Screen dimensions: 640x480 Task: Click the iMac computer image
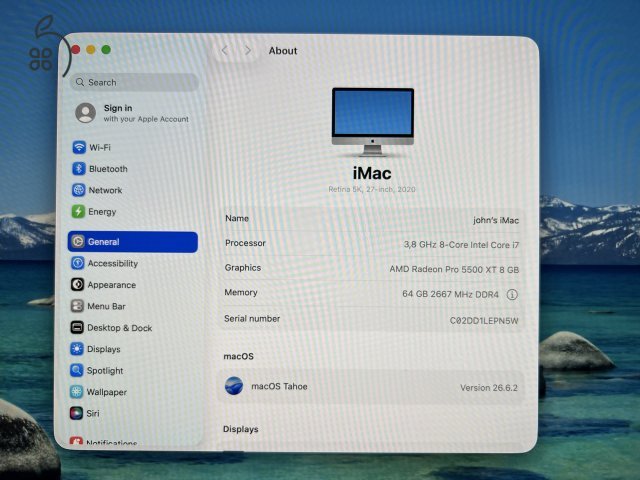(373, 122)
